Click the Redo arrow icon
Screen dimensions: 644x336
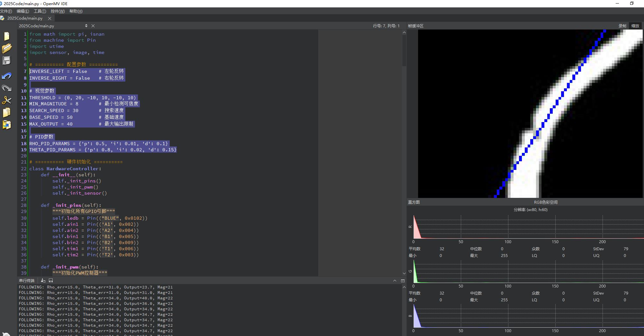coord(6,88)
